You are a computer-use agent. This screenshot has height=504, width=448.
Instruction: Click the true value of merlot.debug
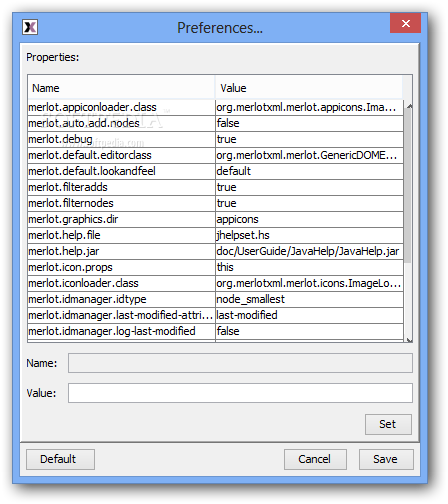tap(309, 139)
